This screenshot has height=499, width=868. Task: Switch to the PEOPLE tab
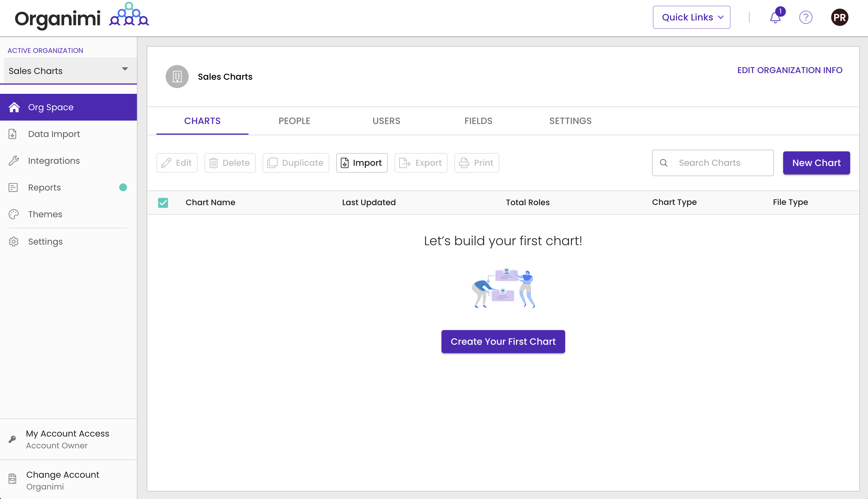[294, 121]
